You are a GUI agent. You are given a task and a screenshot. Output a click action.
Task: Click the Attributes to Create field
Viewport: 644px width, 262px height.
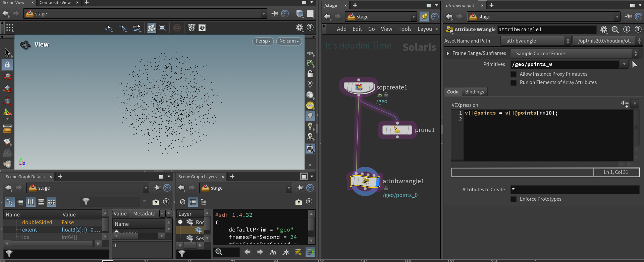(575, 190)
